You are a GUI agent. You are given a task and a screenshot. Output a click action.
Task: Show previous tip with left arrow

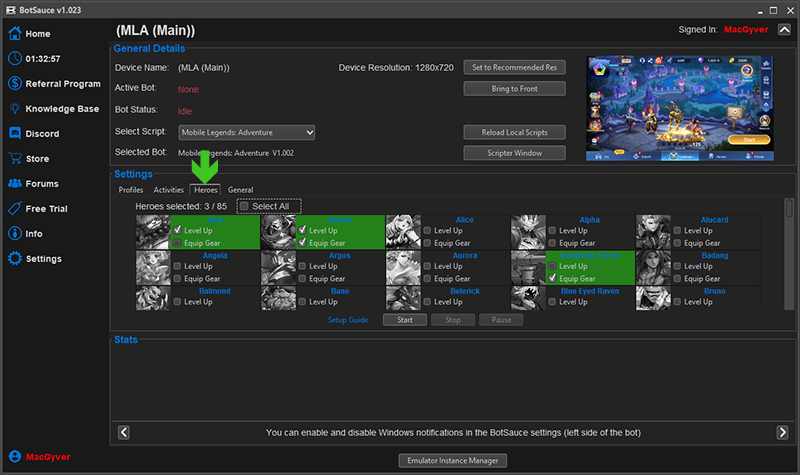[x=124, y=432]
